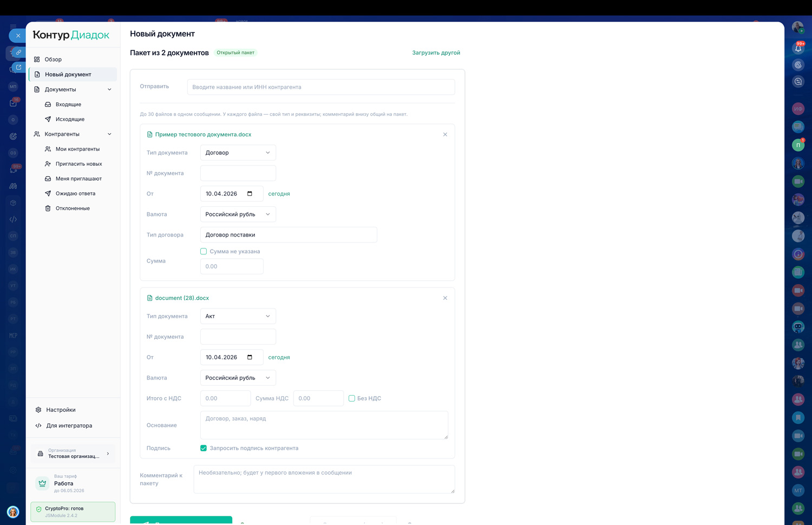Open the notifications bell icon
Viewport: 812px width, 525px height.
tap(798, 49)
